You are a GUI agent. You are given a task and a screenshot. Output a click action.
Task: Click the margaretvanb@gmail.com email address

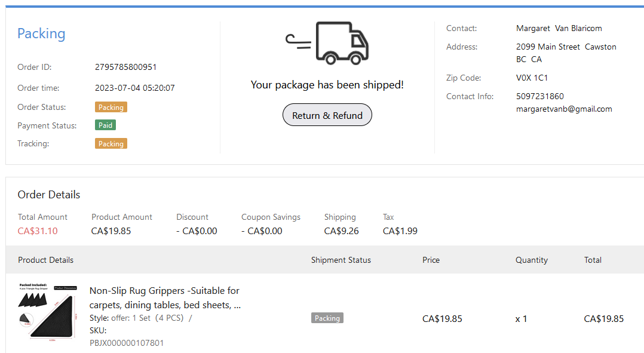(x=564, y=109)
